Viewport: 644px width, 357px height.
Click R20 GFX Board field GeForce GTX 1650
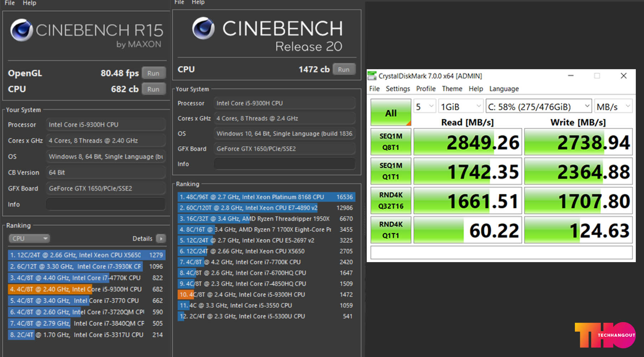click(x=284, y=149)
